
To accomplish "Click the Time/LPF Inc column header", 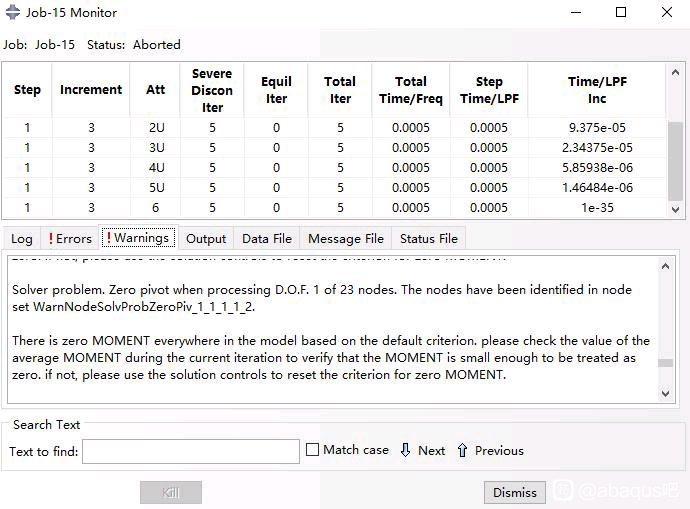I will click(597, 90).
